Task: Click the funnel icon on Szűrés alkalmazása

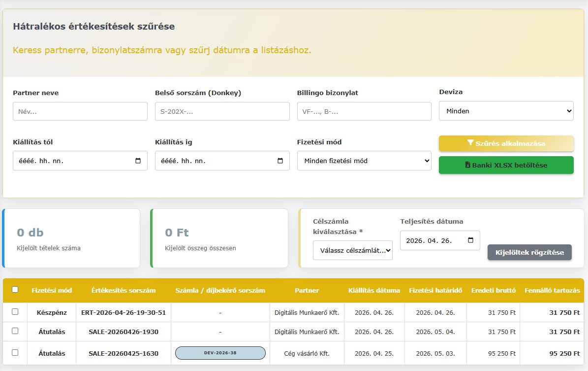Action: 470,143
